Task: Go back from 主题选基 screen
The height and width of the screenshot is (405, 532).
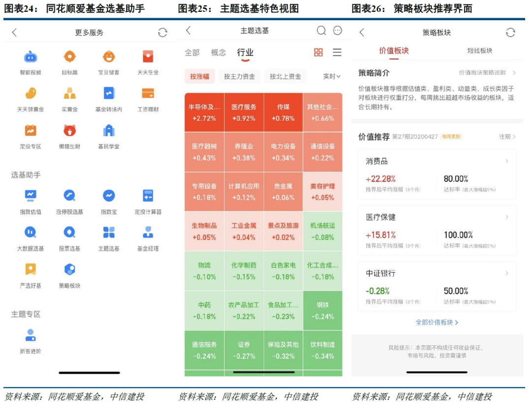Action: pyautogui.click(x=188, y=31)
